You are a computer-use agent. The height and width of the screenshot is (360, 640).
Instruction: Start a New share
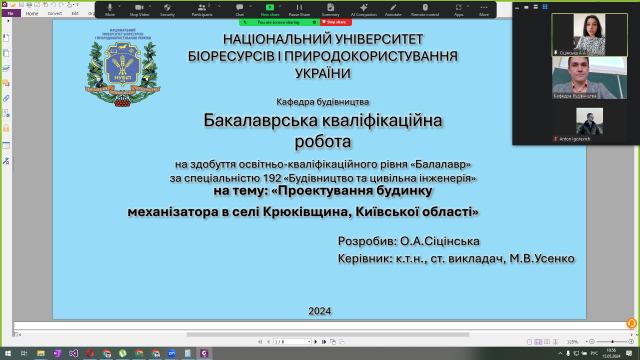click(270, 10)
